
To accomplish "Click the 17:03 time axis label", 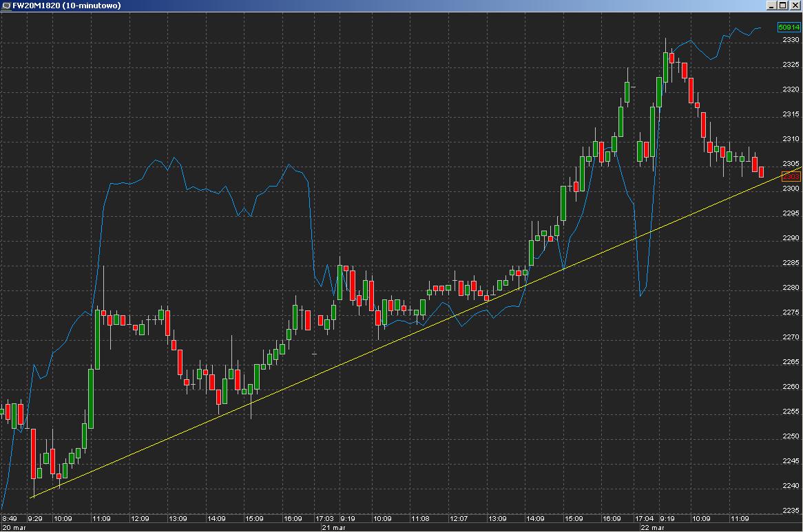I will click(324, 519).
